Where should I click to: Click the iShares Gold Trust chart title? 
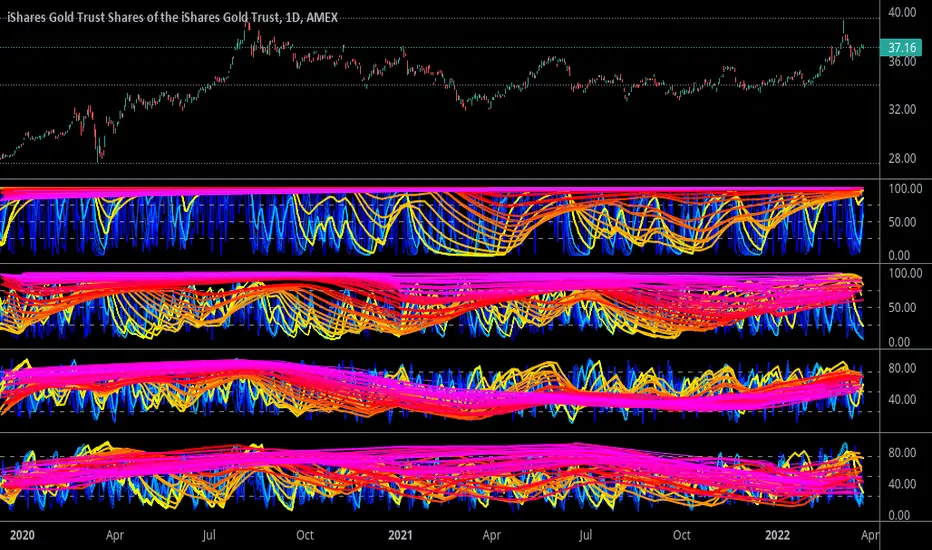click(172, 17)
